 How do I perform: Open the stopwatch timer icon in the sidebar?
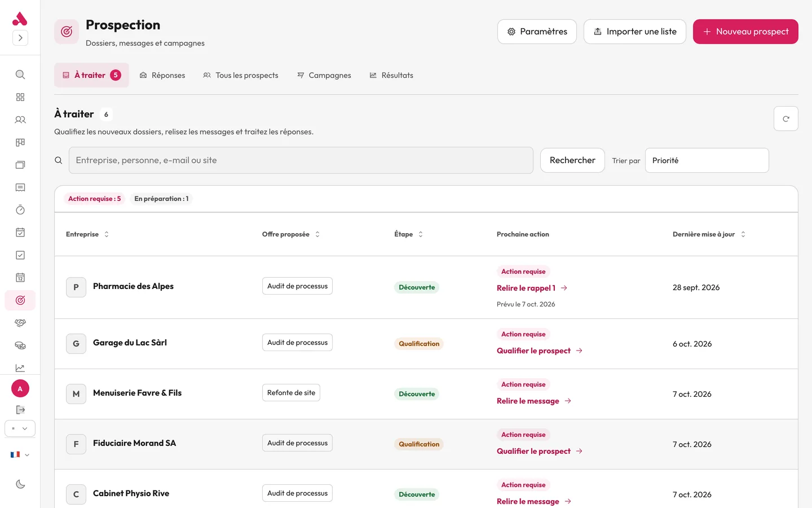point(20,210)
